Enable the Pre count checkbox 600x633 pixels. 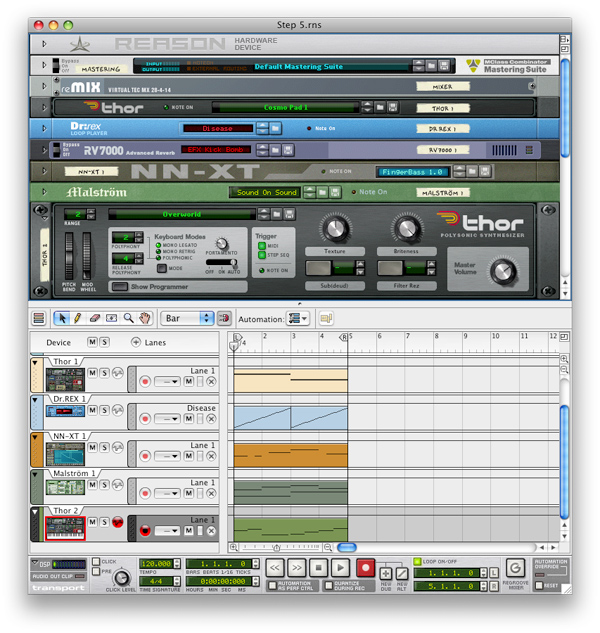96,571
